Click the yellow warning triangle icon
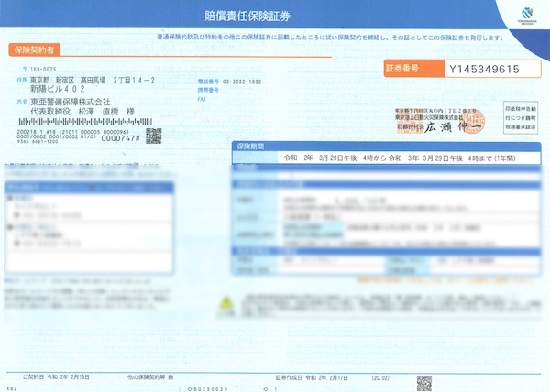This screenshot has height=392, width=550. tap(226, 303)
